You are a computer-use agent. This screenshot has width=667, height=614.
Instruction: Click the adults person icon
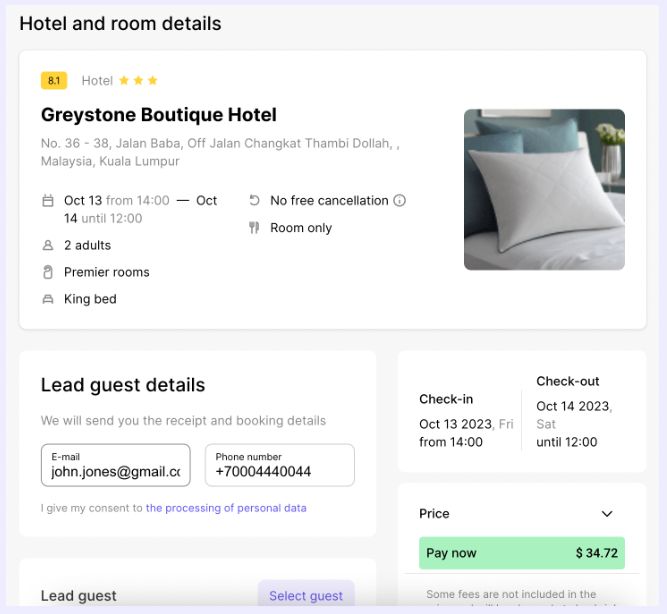tap(47, 245)
